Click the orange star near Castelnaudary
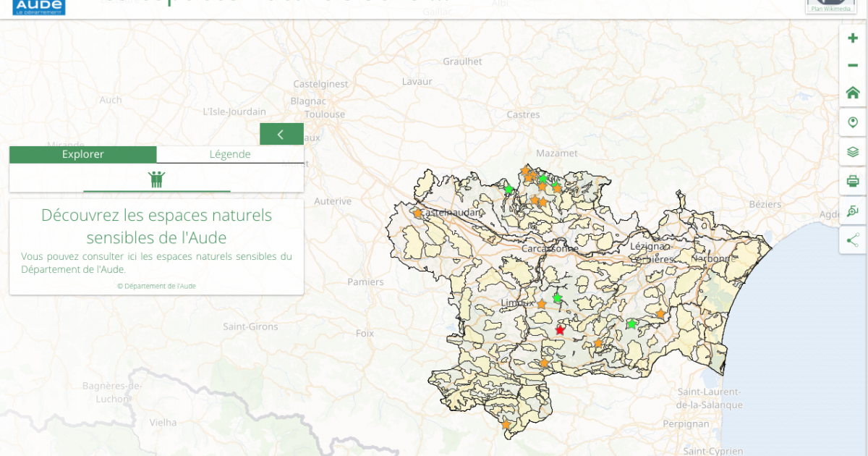Image resolution: width=868 pixels, height=456 pixels. (418, 214)
